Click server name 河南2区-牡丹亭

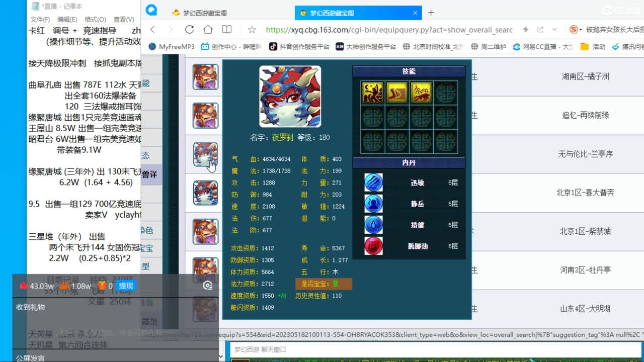click(x=586, y=270)
